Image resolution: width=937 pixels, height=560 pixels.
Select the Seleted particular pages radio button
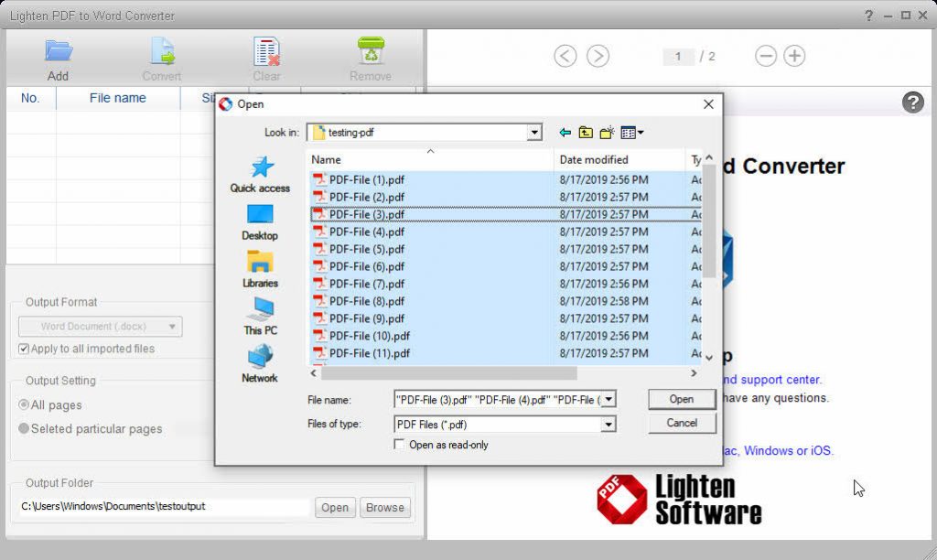coord(24,428)
